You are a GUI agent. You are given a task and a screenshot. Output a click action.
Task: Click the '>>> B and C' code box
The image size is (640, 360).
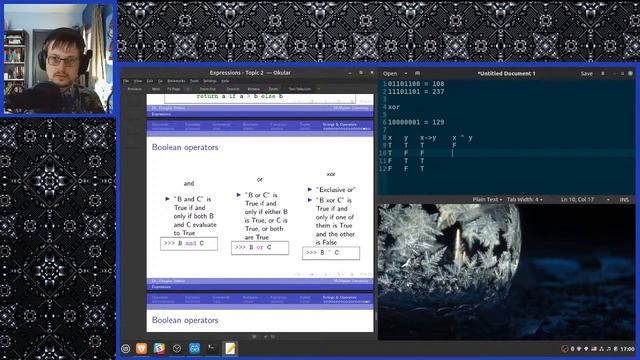coord(189,244)
